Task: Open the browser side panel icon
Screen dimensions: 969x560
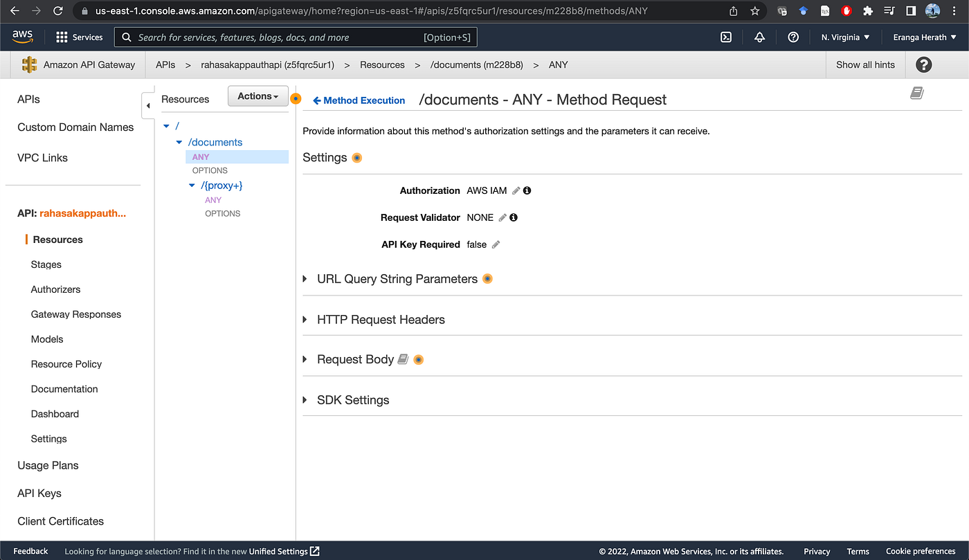Action: [x=911, y=11]
